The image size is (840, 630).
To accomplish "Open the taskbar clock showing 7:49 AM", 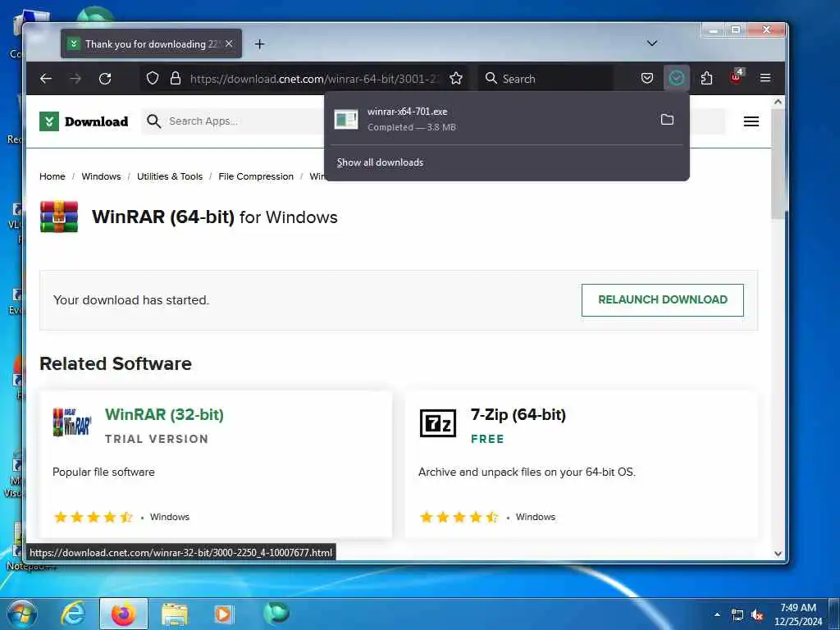I will pos(798,614).
